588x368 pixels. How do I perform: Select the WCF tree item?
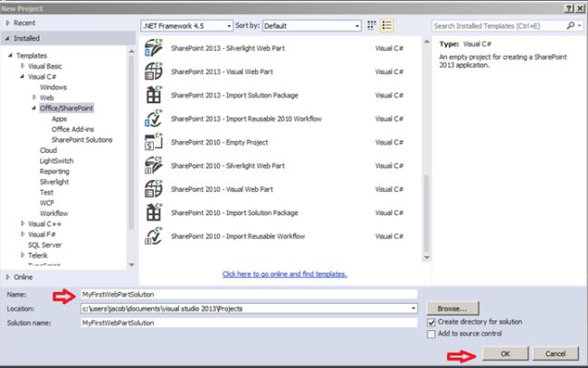(x=47, y=203)
